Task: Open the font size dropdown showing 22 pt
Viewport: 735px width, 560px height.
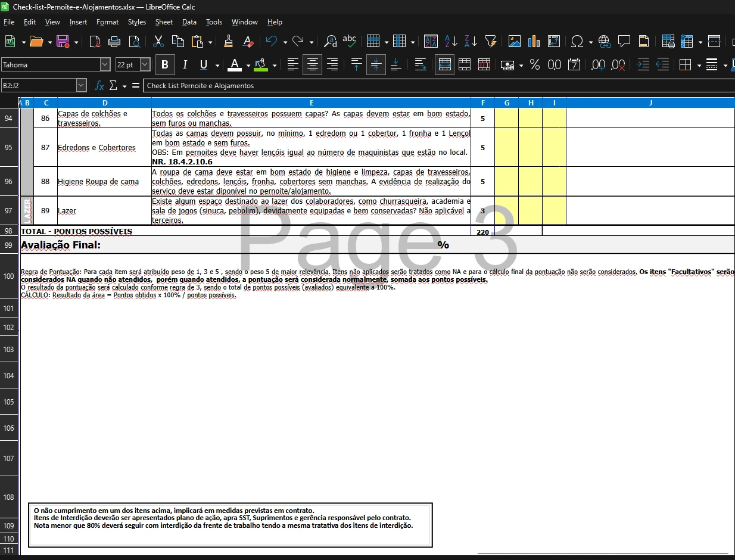Action: 145,65
